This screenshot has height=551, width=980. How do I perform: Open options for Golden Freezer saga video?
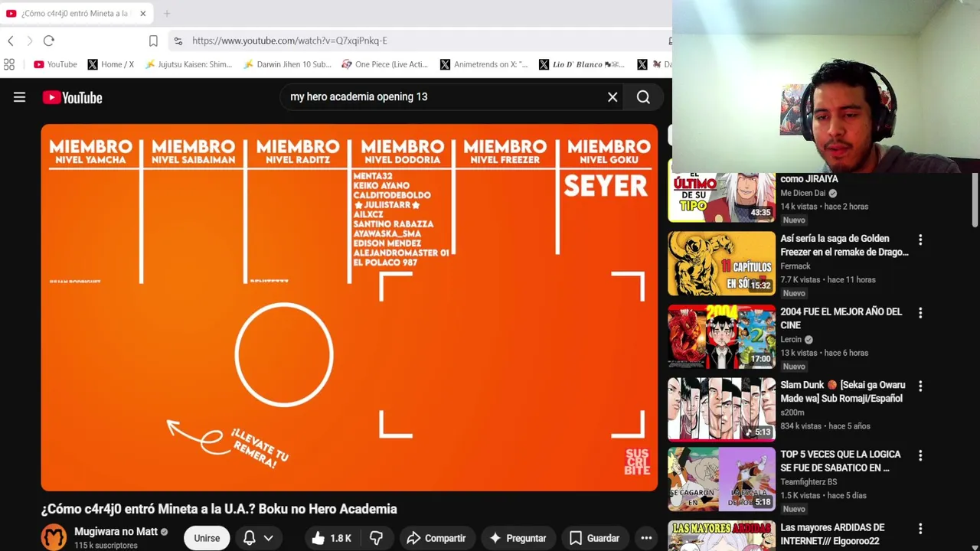[920, 240]
